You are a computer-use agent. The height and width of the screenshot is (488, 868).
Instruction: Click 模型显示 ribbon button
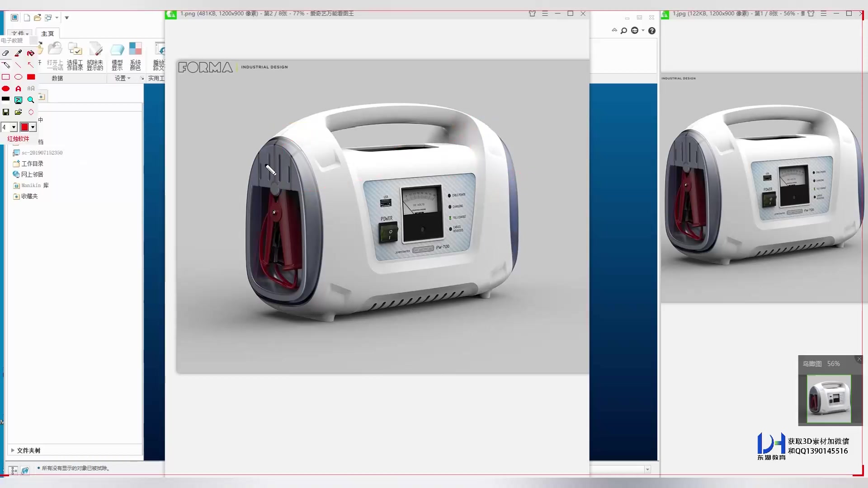(x=117, y=56)
